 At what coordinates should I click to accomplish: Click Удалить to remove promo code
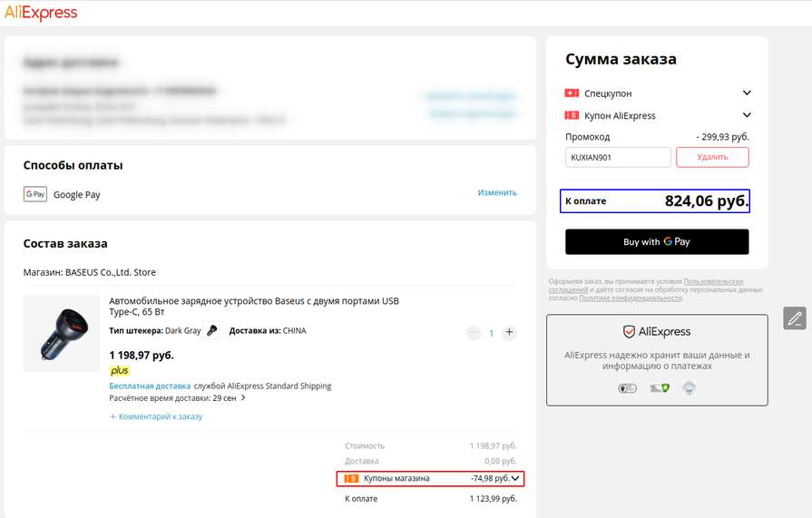click(712, 158)
